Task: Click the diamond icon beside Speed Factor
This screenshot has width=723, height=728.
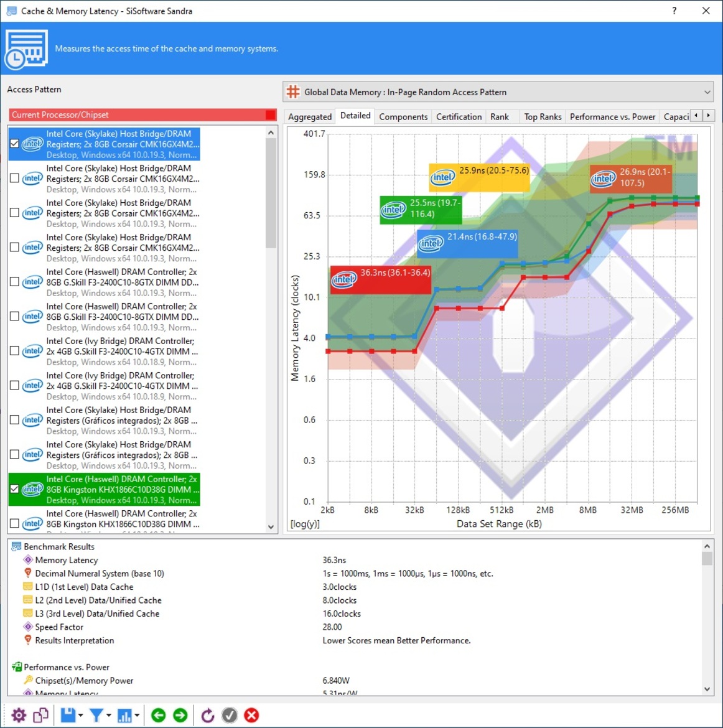Action: (28, 627)
